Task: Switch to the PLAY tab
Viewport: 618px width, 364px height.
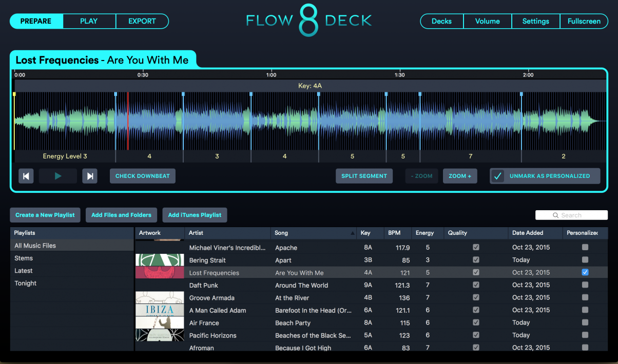Action: pos(89,21)
